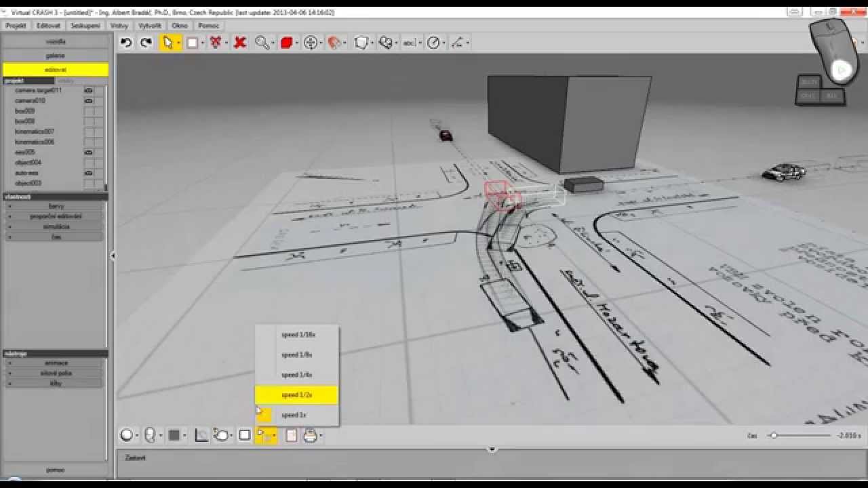Click the project list vertical scrollbar

tap(106, 138)
